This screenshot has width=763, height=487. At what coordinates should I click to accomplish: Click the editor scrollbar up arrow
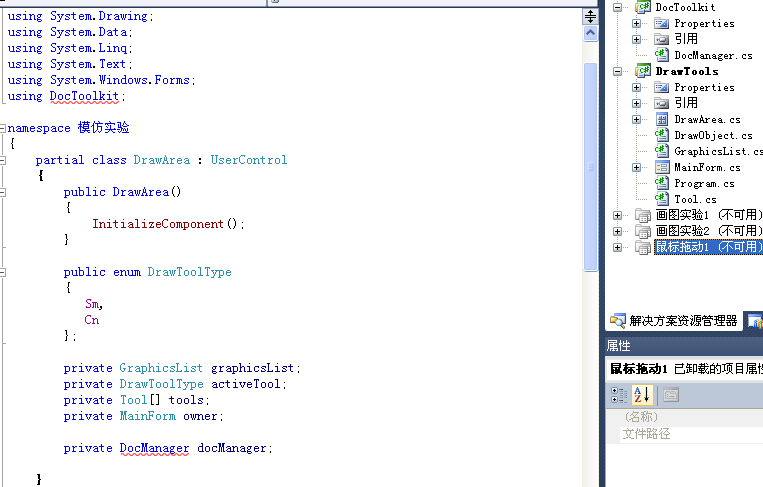590,34
